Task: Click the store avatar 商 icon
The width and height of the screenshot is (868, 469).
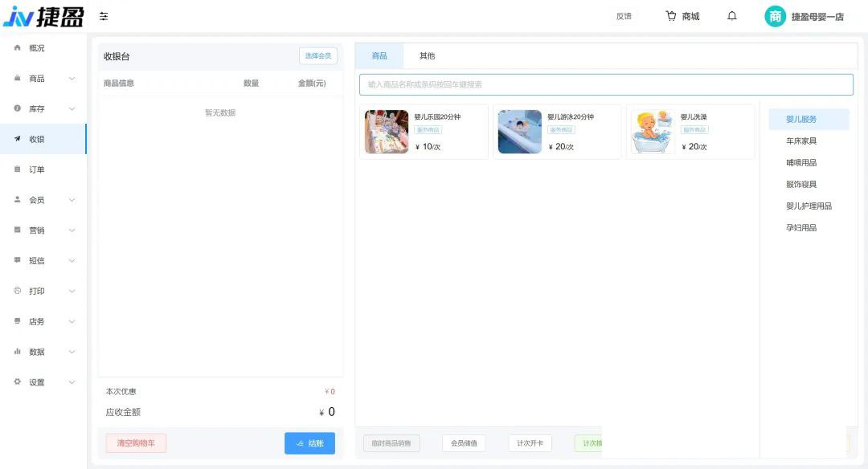Action: [775, 17]
